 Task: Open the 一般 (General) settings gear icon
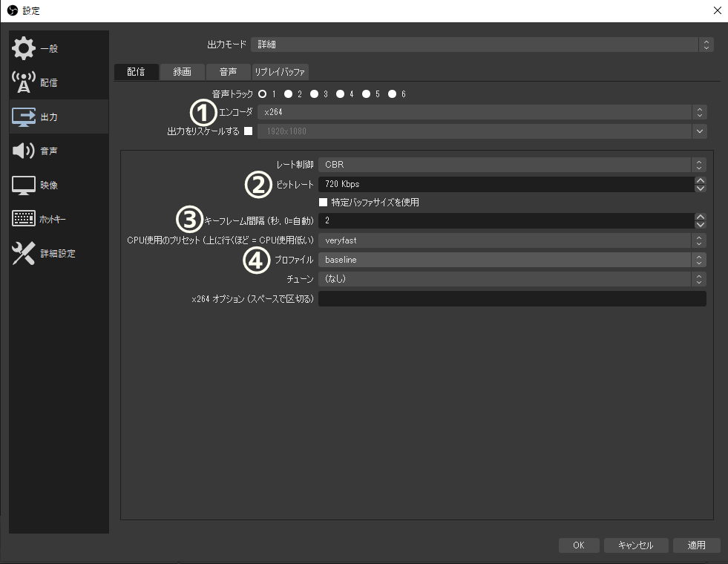click(x=24, y=48)
